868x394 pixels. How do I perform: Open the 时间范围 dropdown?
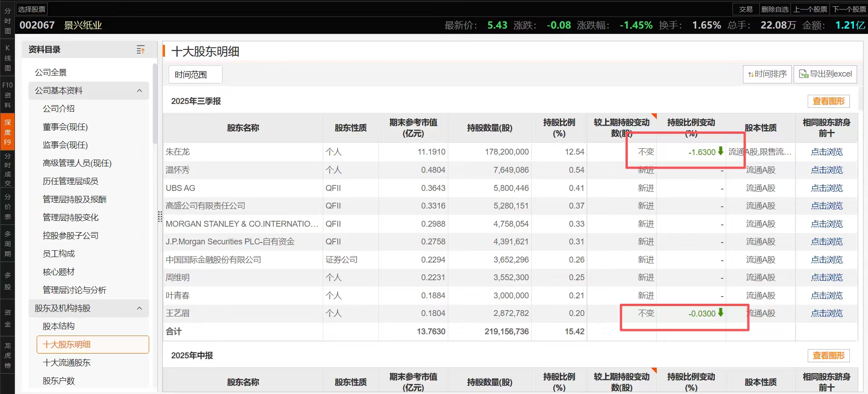[x=195, y=74]
